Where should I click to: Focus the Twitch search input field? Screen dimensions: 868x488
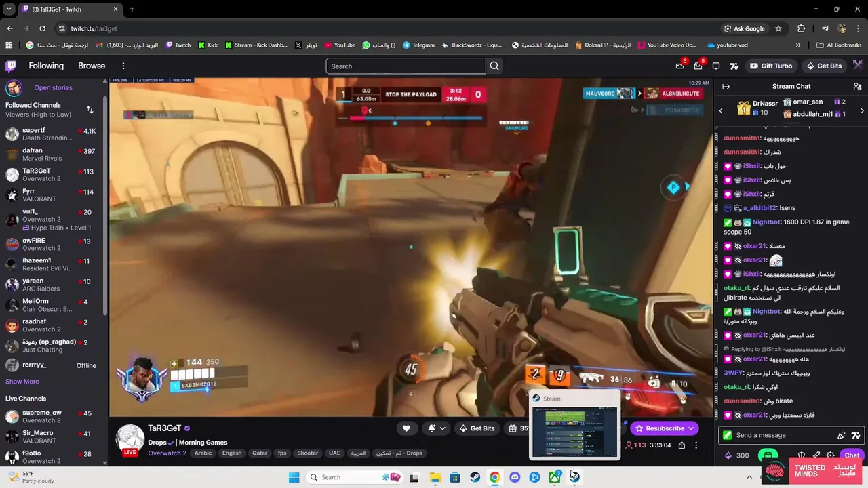[406, 66]
